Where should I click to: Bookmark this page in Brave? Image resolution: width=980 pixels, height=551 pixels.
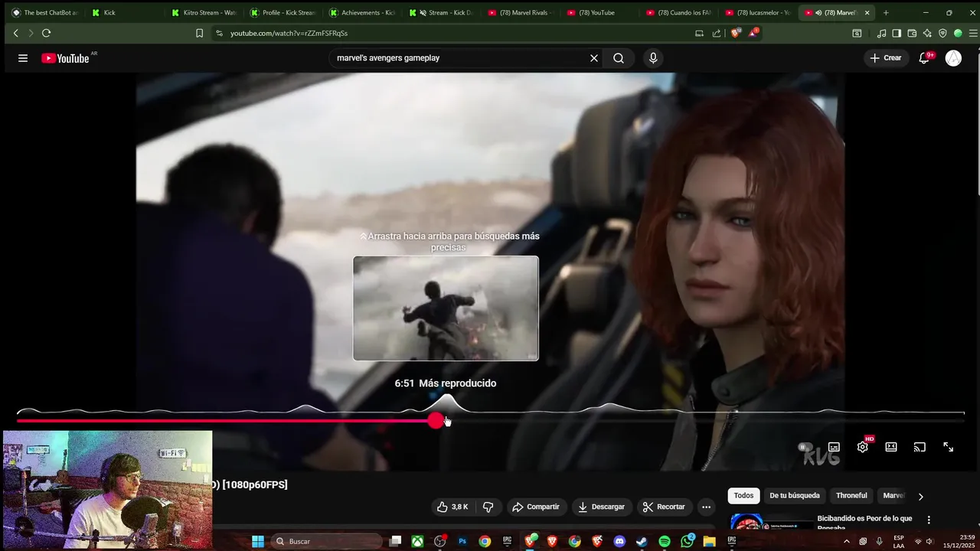(x=199, y=33)
